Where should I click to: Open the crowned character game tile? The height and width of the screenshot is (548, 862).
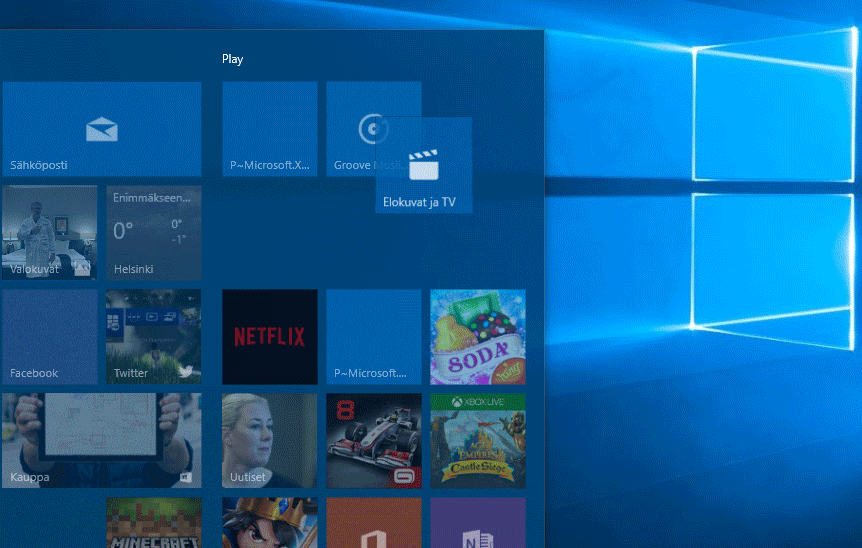[x=270, y=523]
